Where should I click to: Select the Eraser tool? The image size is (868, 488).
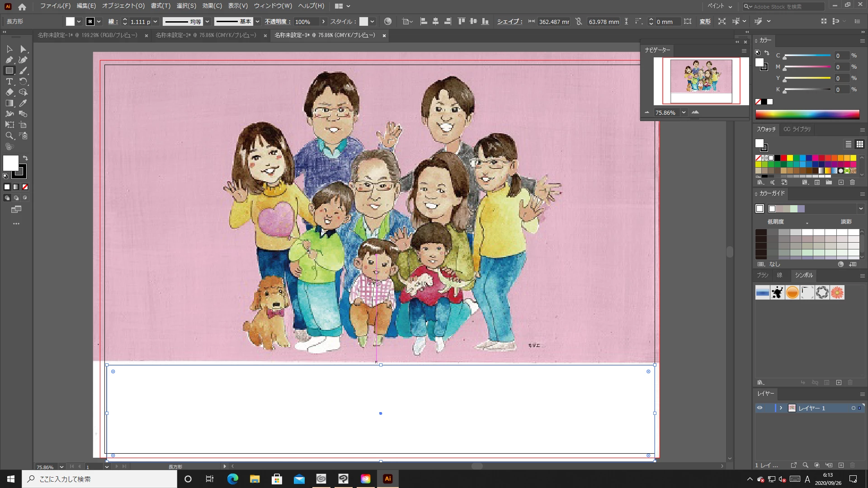9,92
